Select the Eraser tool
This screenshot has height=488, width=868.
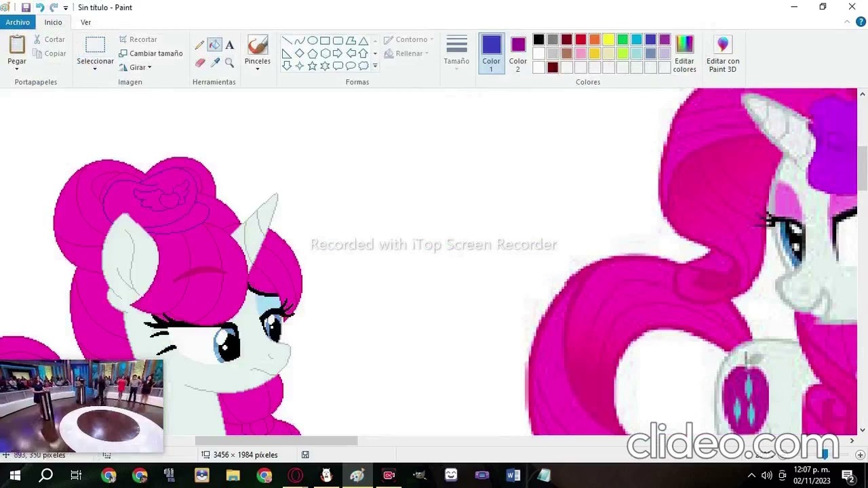click(199, 62)
